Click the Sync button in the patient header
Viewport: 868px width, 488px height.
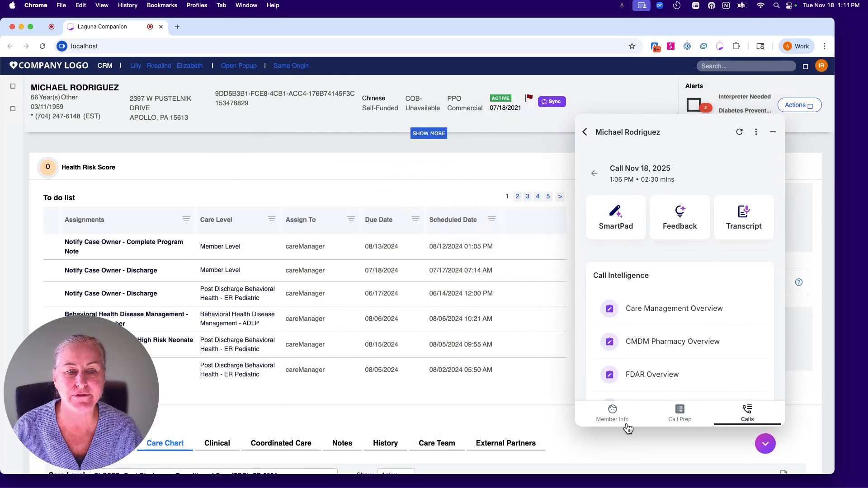552,101
